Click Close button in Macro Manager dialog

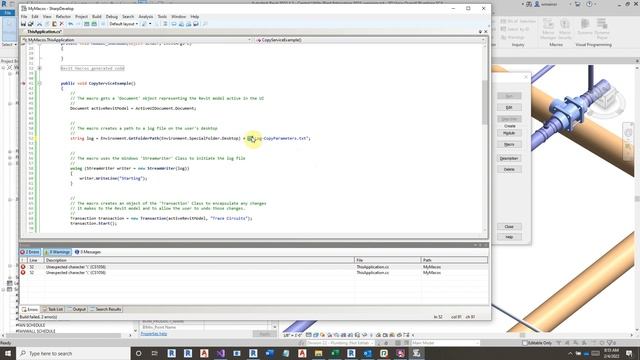pos(509,227)
